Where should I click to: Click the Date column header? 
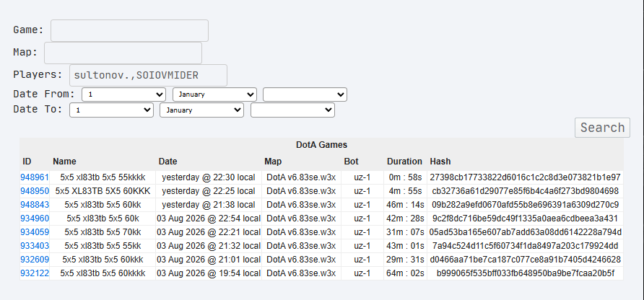click(x=168, y=162)
